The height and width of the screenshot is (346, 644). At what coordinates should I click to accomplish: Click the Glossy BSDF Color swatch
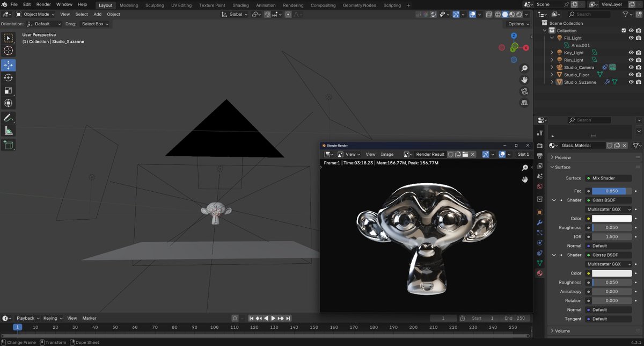pos(612,273)
